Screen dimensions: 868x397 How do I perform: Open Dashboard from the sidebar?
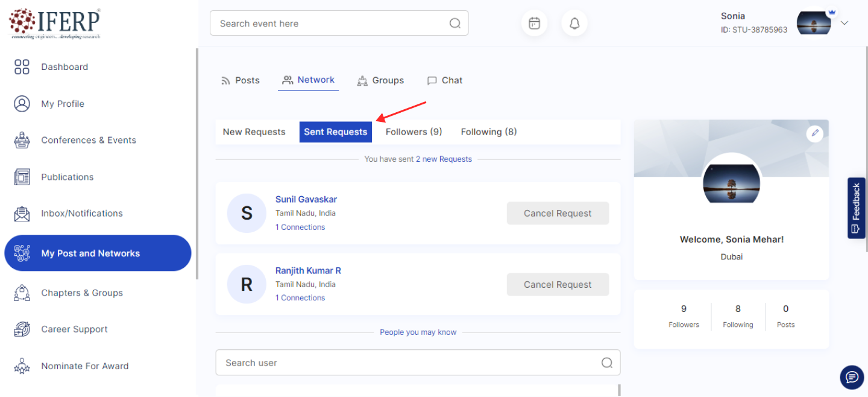point(64,67)
